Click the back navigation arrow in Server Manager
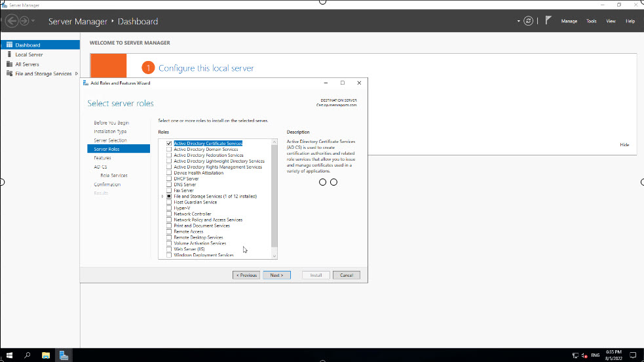644x362 pixels. [x=12, y=21]
